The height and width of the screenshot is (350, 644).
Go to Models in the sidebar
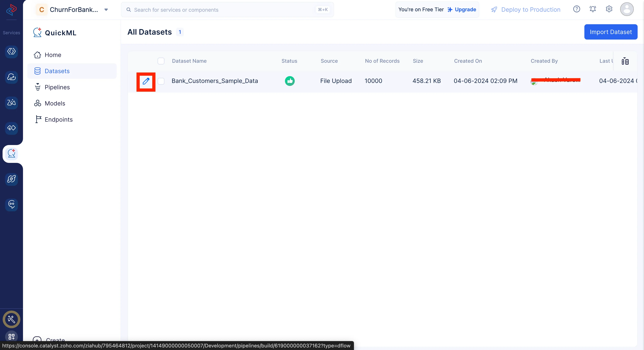click(55, 103)
